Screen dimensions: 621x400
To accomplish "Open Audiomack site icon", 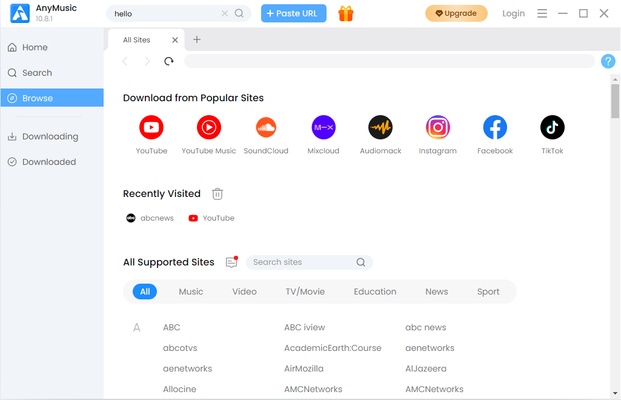I will click(381, 127).
